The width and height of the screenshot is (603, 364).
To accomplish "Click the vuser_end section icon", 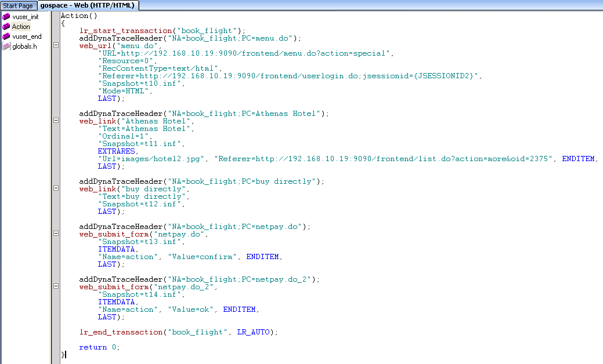I will (6, 37).
